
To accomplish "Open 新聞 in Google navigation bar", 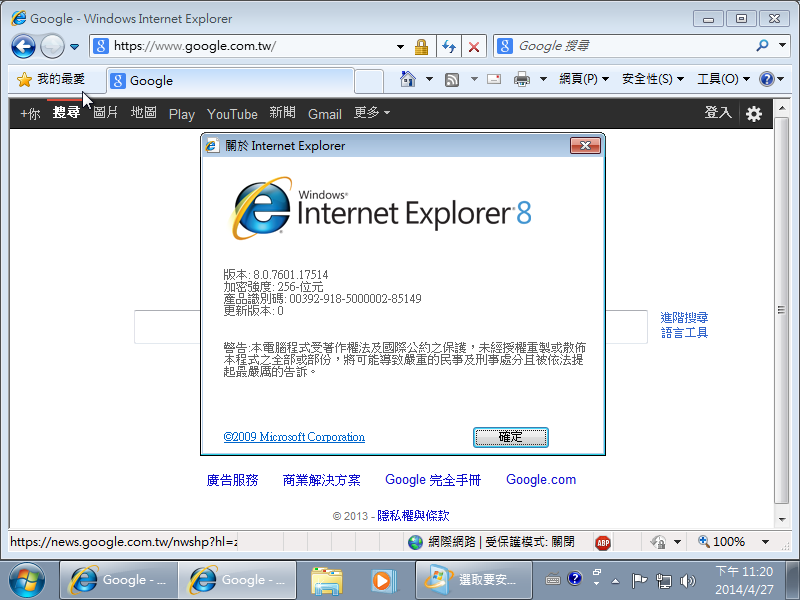I will pos(283,113).
